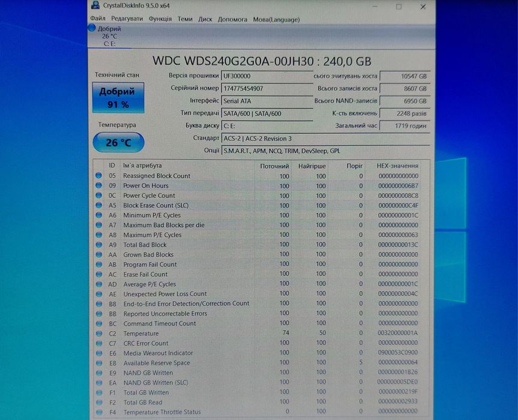Viewport: 518px width, 420px height.
Task: Click the features field S.M.A.R.T., APM, NCQ, TRIM
Action: pos(325,151)
